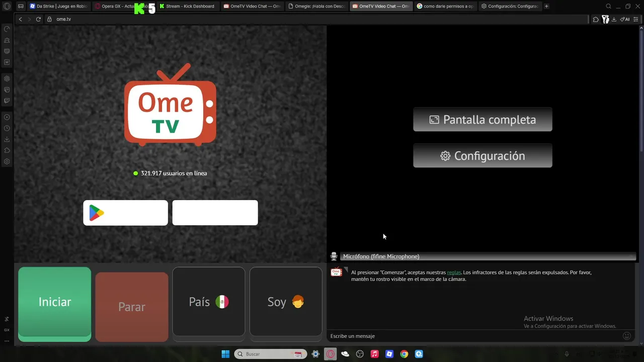Switch to the Omegle tab
The width and height of the screenshot is (644, 362).
coord(316,6)
